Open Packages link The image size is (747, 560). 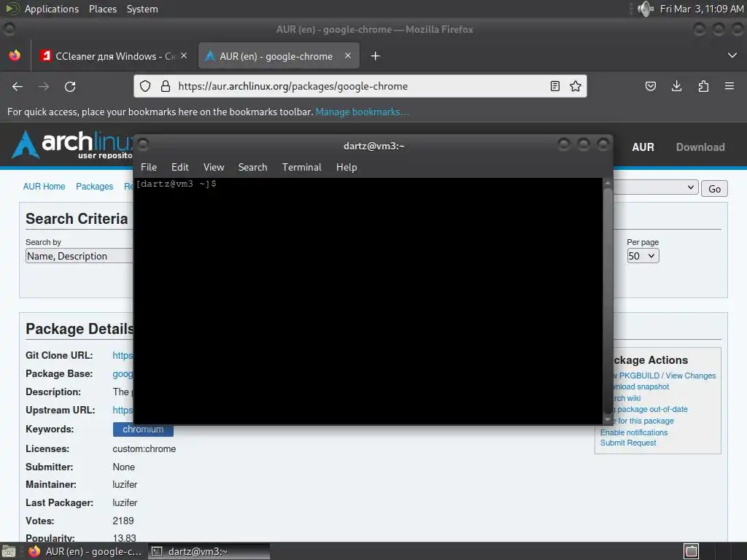[94, 186]
